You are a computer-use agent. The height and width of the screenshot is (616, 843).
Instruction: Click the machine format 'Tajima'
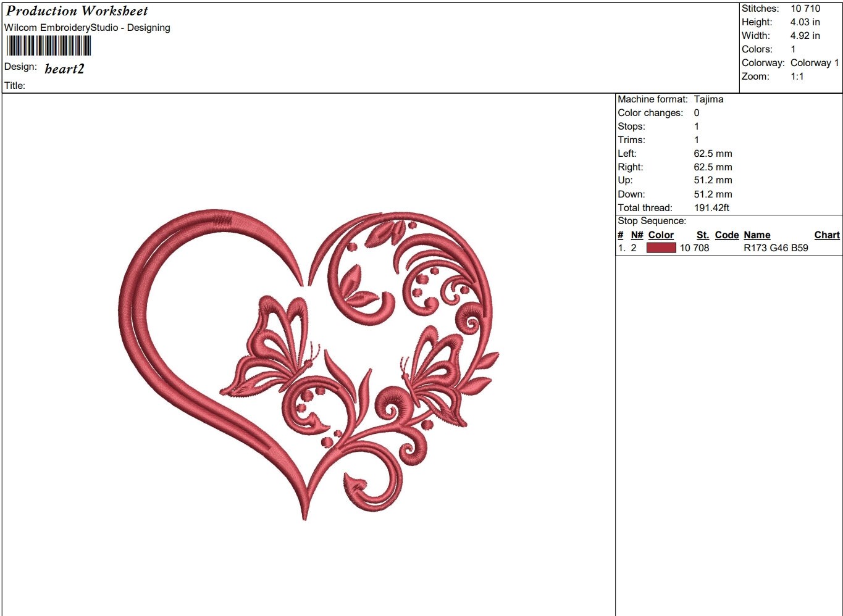click(x=708, y=99)
